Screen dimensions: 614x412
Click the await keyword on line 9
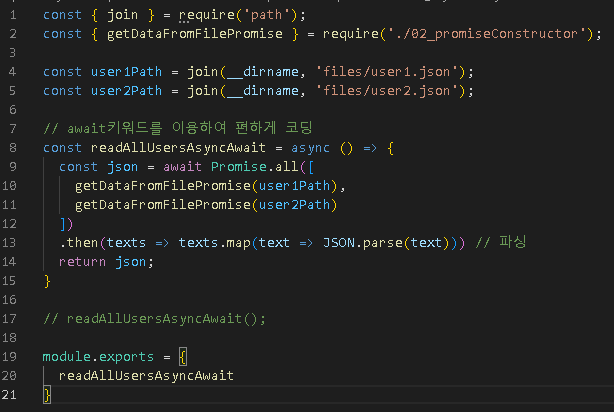[x=182, y=167]
